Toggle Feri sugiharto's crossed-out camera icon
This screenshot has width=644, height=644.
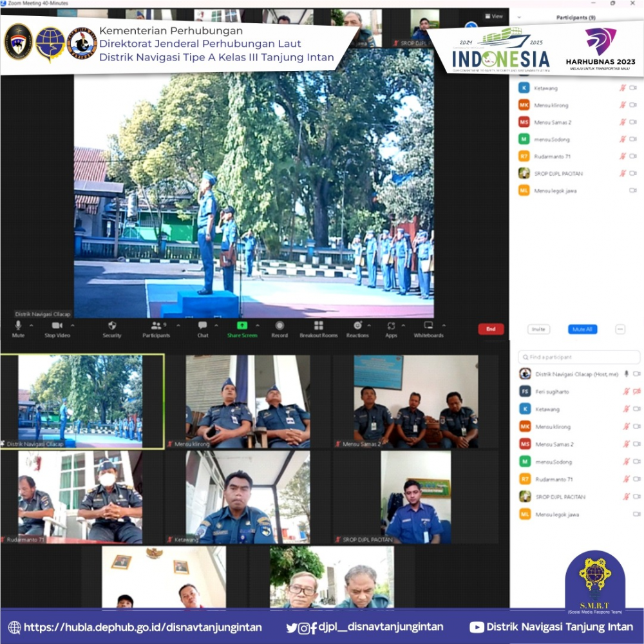click(637, 392)
